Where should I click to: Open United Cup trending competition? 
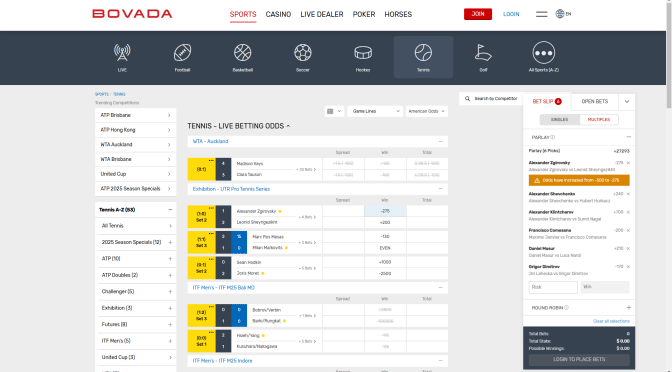pos(135,174)
